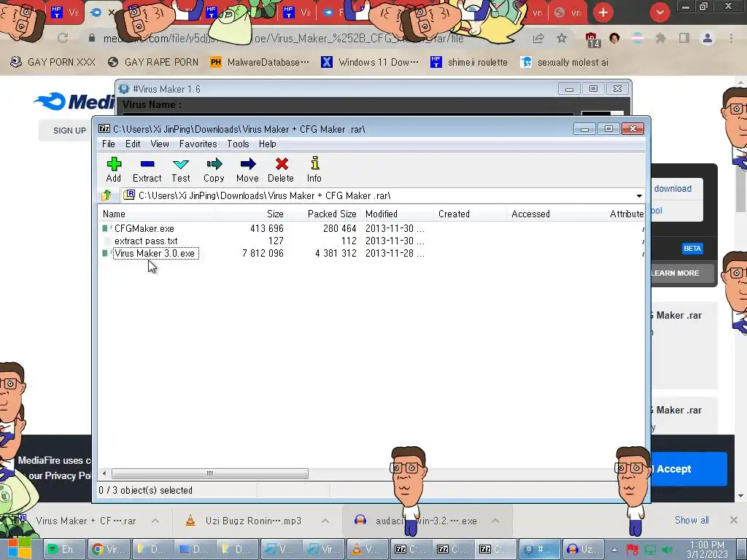Open the File menu in 7-Zip
Screen dimensions: 747x560
(x=109, y=144)
